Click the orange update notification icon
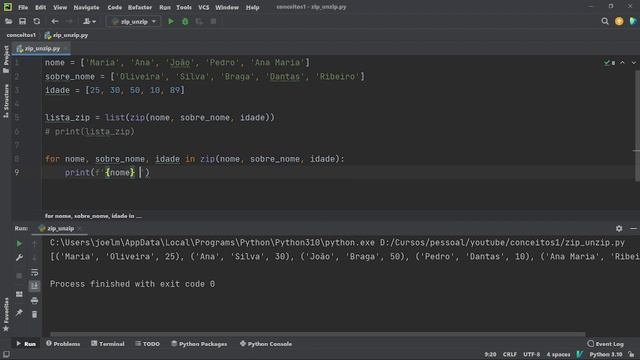The height and width of the screenshot is (360, 640). (619, 21)
